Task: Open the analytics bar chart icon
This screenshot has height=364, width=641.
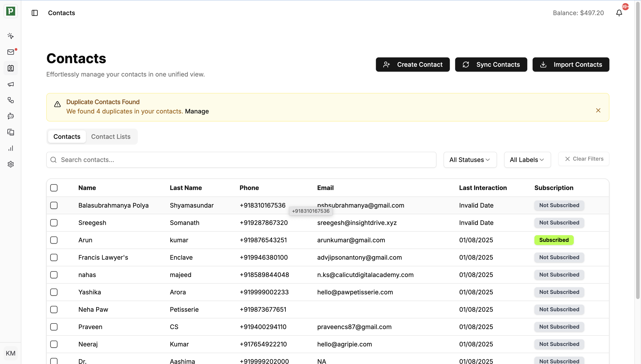Action: [x=11, y=148]
